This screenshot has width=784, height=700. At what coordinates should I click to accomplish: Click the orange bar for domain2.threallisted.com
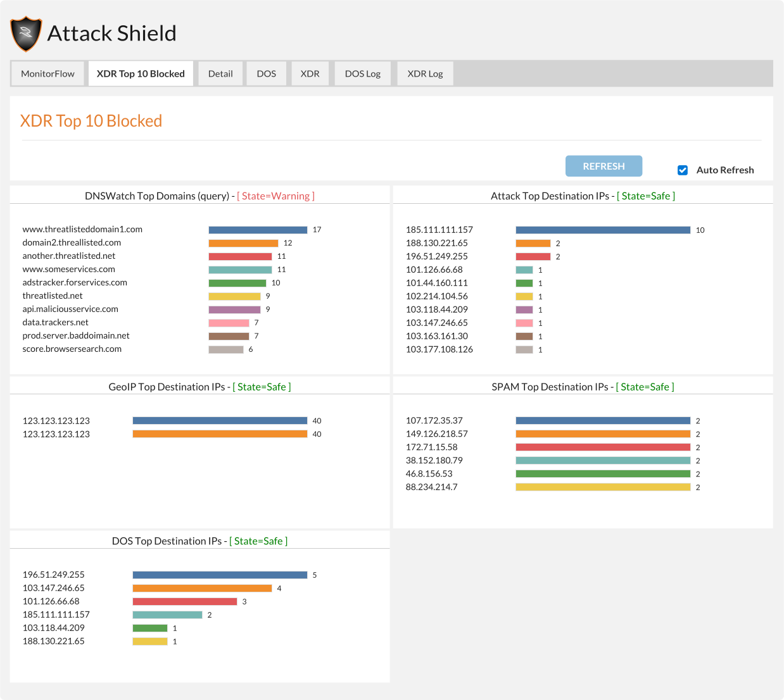click(x=243, y=243)
